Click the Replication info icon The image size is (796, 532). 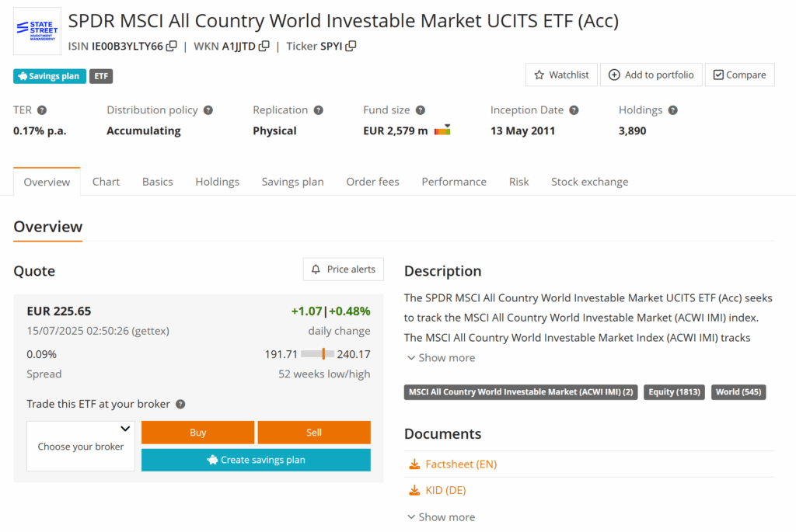tap(319, 110)
